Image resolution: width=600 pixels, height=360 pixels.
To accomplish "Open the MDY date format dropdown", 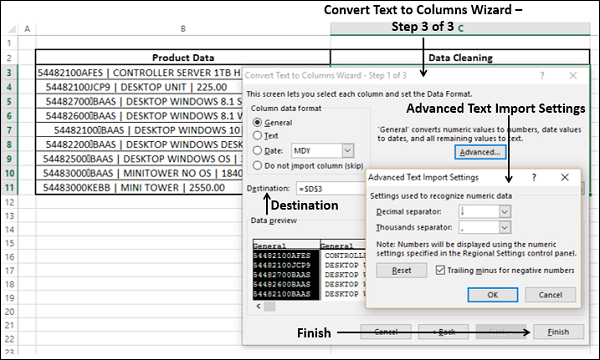I will [x=347, y=151].
